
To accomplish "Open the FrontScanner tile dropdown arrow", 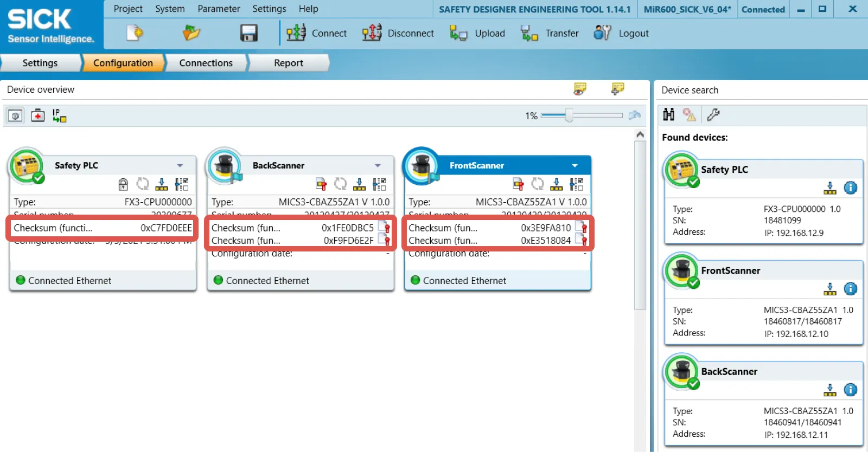I will click(x=575, y=165).
